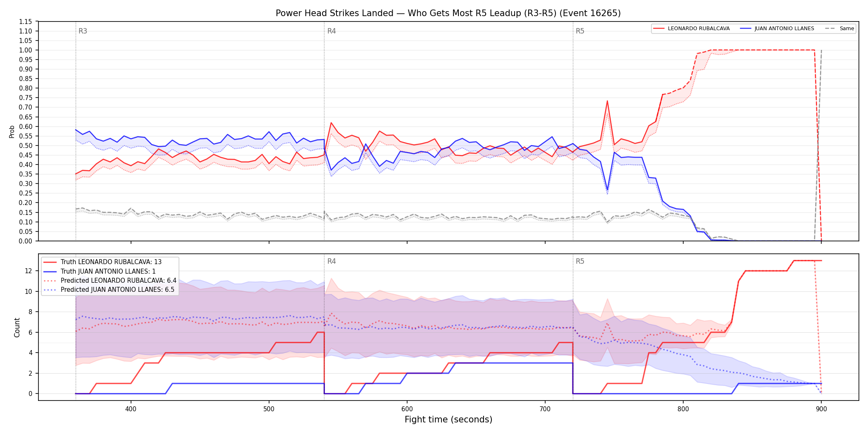The height and width of the screenshot is (434, 868).
Task: Click the 8 tick on Count axis
Action: click(30, 312)
